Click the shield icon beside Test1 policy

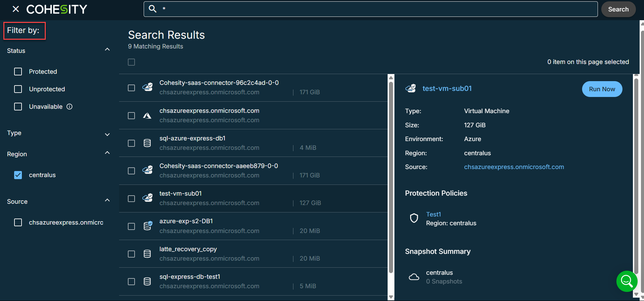click(414, 218)
